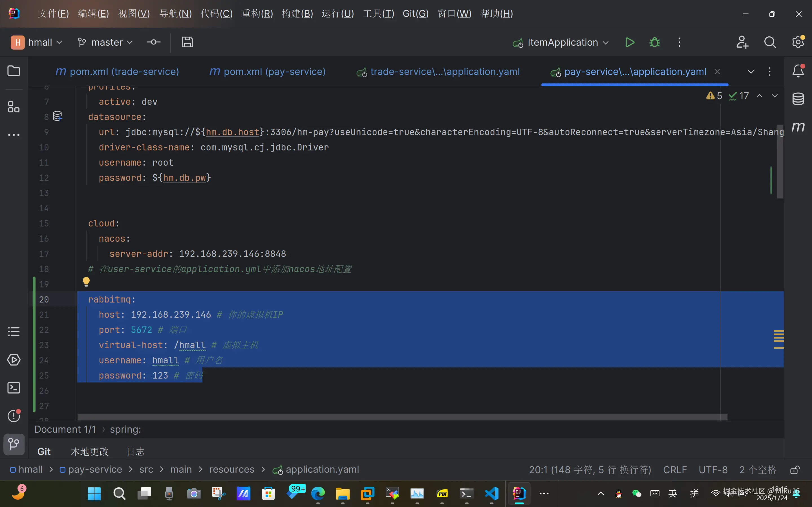Show intention actions via the yellow lightbulb
The width and height of the screenshot is (812, 507).
[86, 282]
